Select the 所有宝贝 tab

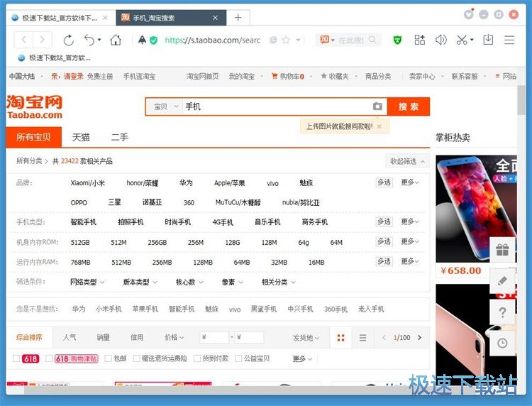[33, 137]
